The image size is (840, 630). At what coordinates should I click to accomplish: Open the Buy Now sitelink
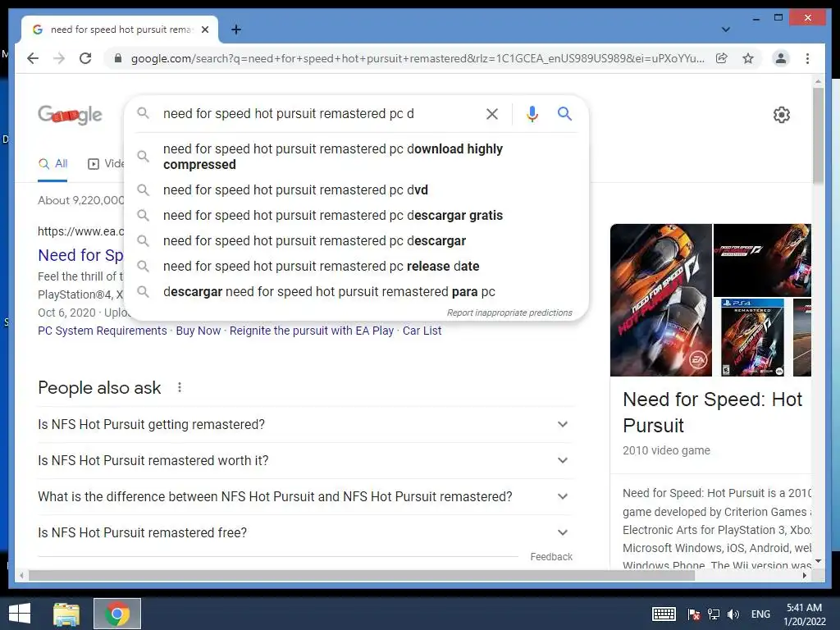199,331
